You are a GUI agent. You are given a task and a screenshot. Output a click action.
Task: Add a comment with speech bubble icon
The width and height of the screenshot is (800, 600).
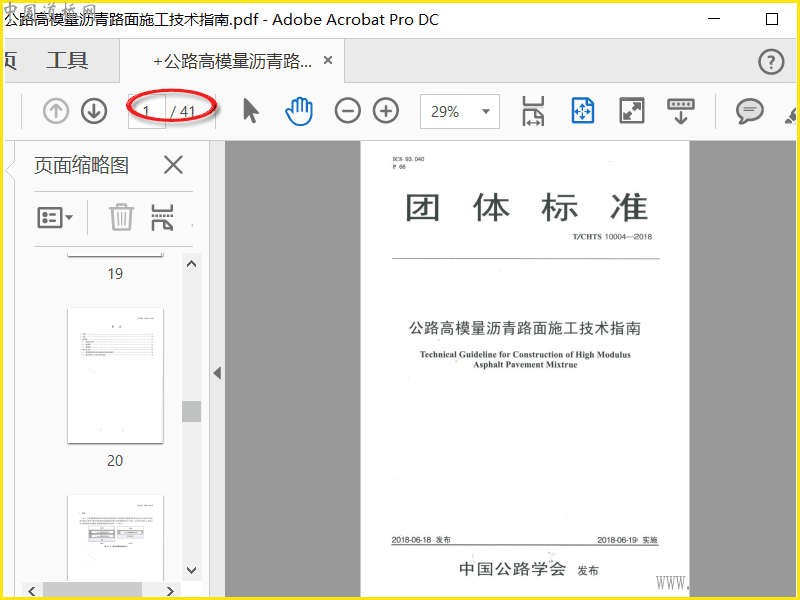pos(749,111)
